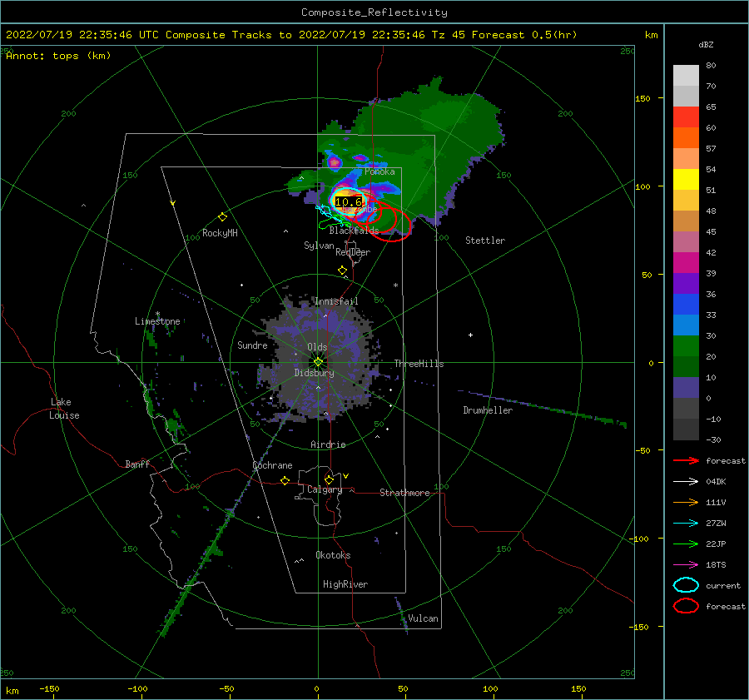Screen dimensions: 749x700
Task: Click the Drumheller town label
Action: tap(488, 410)
